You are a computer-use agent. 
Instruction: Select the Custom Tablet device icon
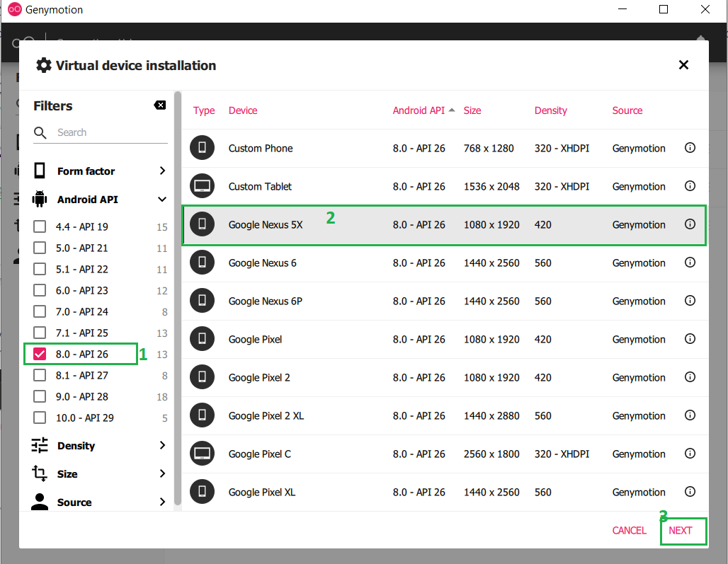click(x=202, y=186)
